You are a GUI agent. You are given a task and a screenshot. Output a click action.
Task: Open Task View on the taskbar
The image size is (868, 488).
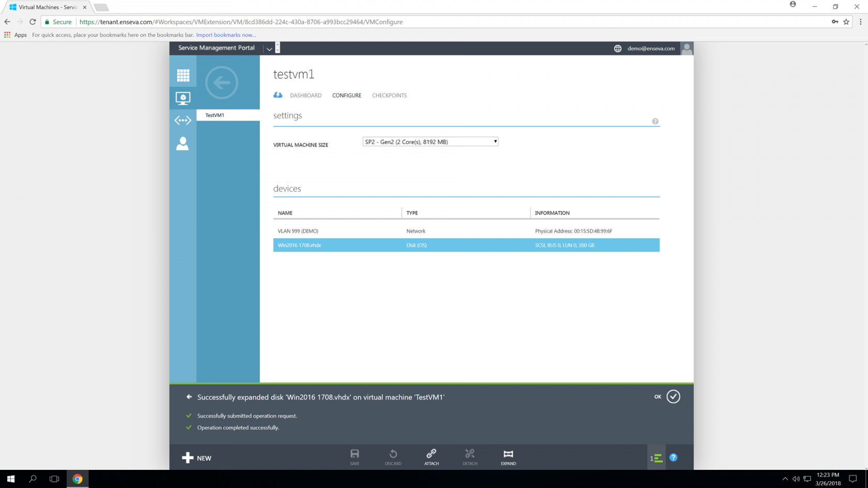(54, 479)
